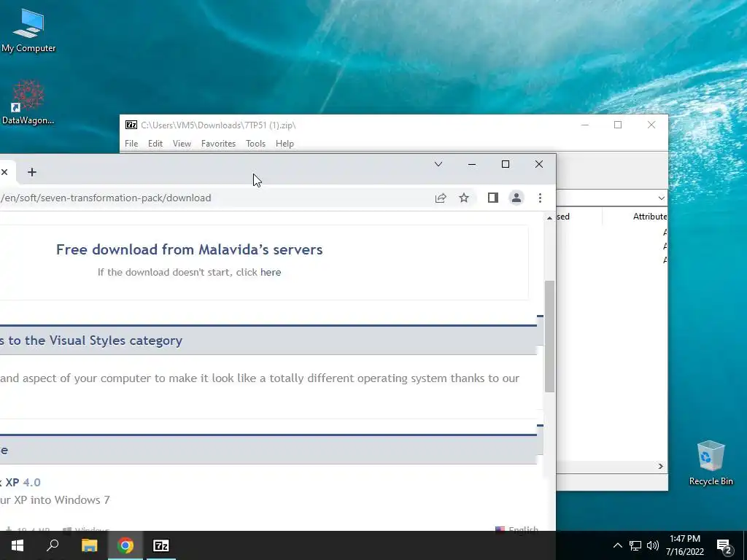The width and height of the screenshot is (747, 560).
Task: Click the Chrome page scrollbar thumb
Action: pyautogui.click(x=549, y=337)
